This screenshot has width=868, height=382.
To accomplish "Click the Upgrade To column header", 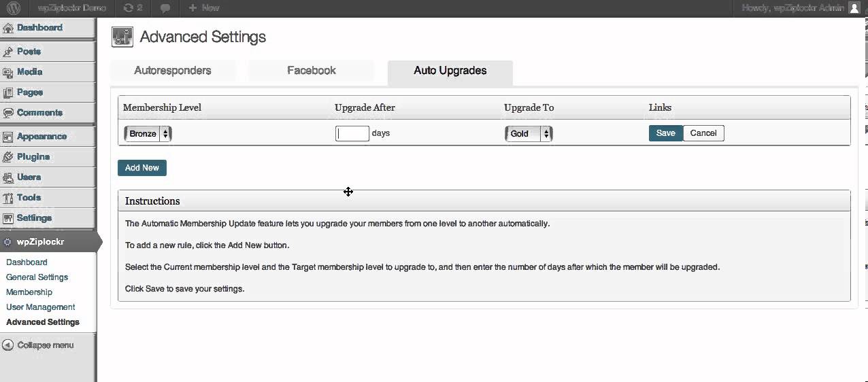I will click(x=529, y=107).
